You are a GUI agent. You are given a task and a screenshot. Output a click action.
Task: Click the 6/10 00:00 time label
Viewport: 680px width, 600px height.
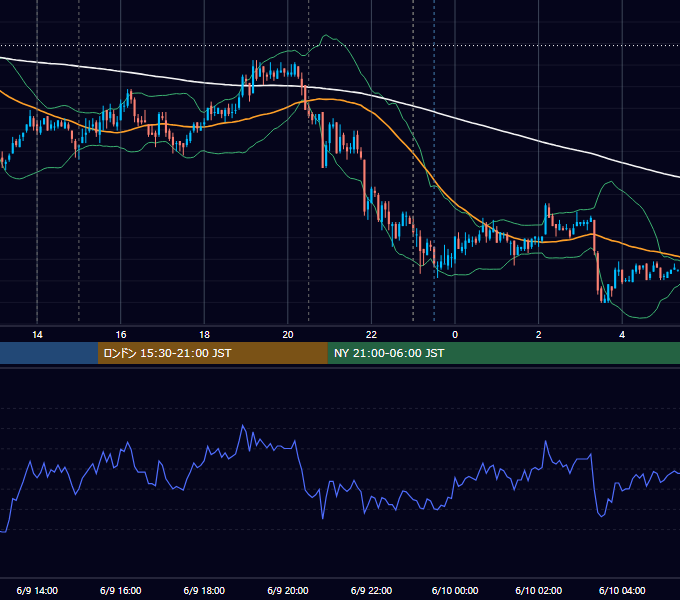click(x=455, y=590)
